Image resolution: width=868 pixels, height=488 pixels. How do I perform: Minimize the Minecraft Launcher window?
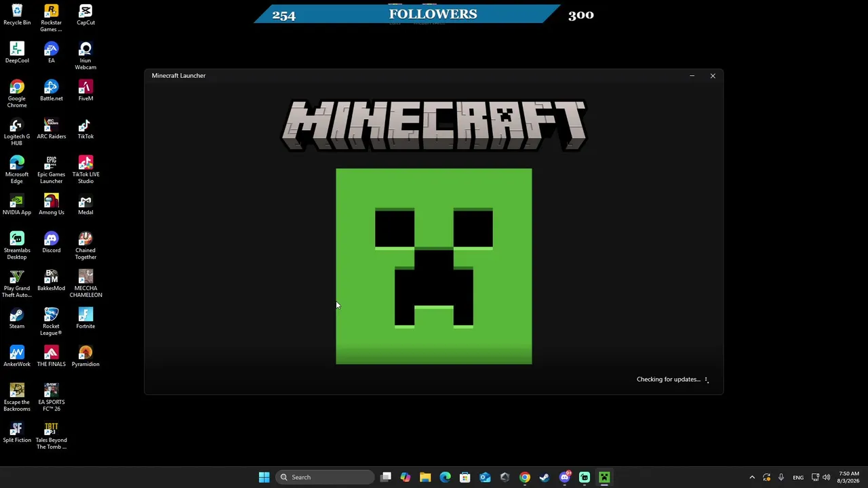(x=692, y=76)
